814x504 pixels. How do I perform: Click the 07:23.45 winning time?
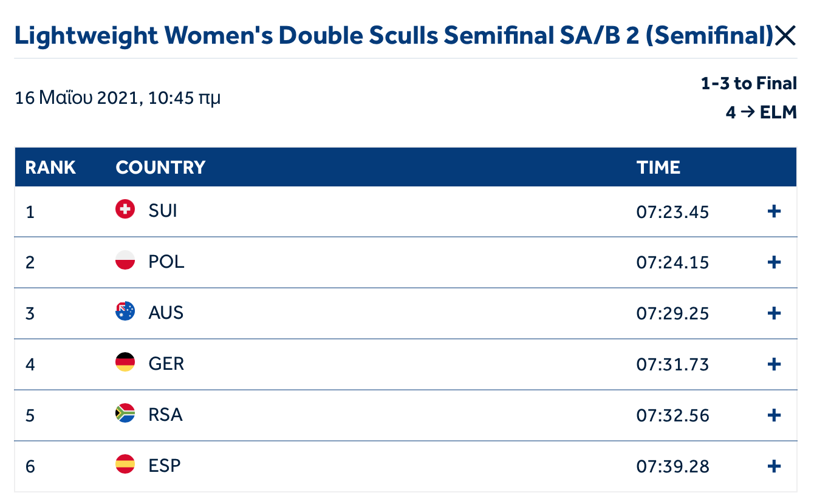pos(672,212)
